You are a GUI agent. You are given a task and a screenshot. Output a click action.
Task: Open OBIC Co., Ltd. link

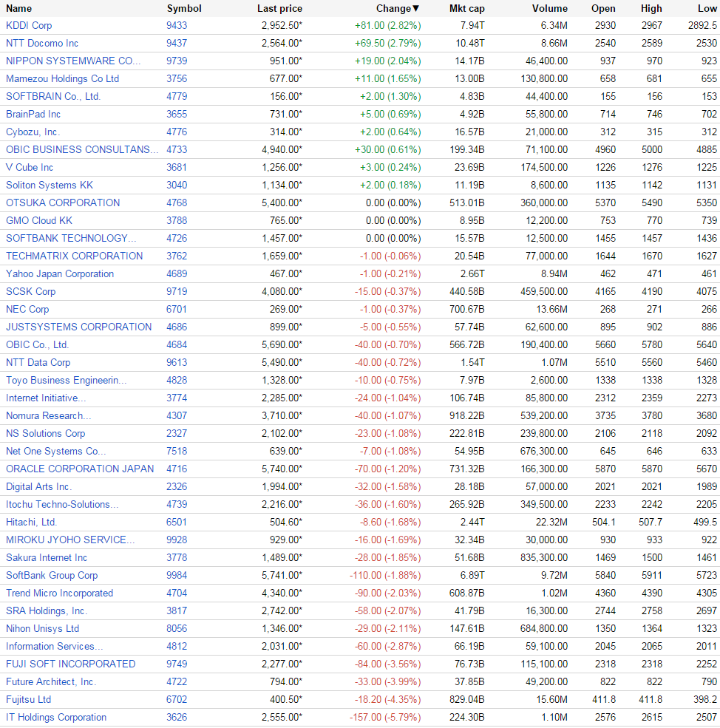coord(37,344)
